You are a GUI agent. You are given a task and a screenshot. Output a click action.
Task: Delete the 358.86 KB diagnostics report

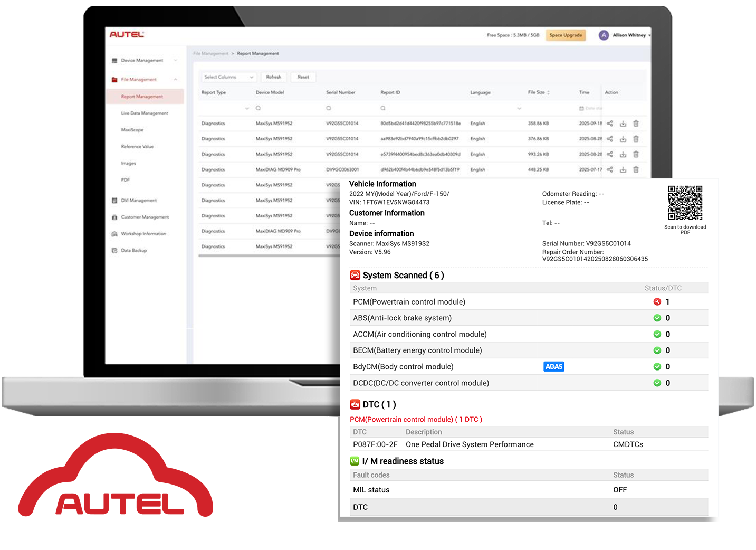tap(636, 124)
